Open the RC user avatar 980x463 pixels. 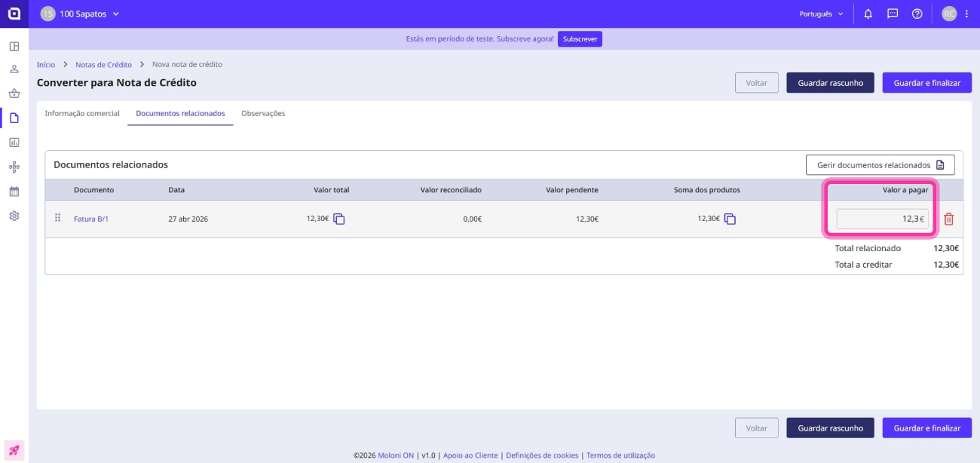click(948, 14)
